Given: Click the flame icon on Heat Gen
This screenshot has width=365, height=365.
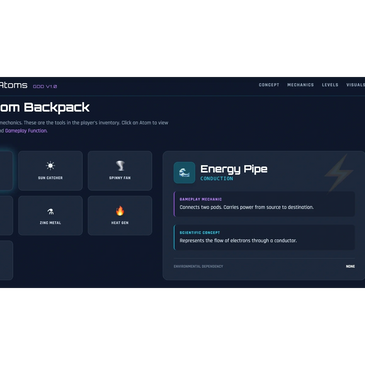Looking at the screenshot, I should [x=120, y=211].
